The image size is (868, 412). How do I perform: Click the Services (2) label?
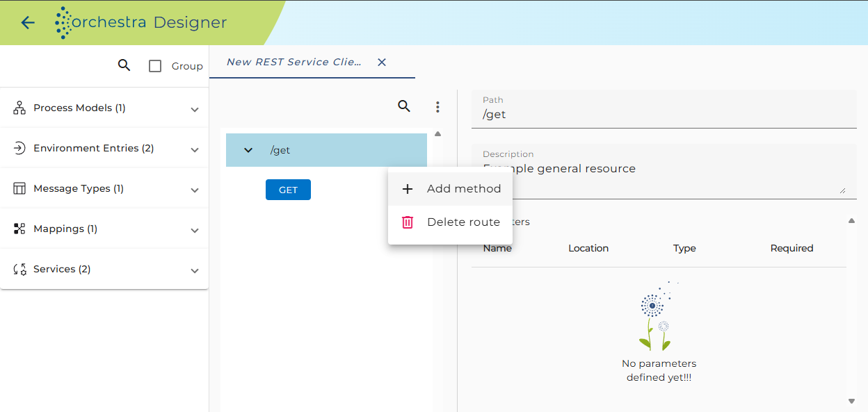click(x=62, y=269)
